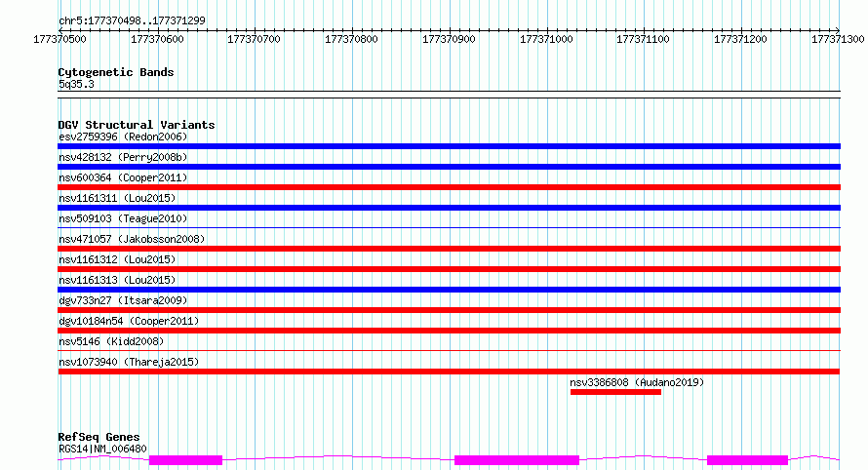
Task: Click ruler position 177370500
Action: click(x=59, y=39)
